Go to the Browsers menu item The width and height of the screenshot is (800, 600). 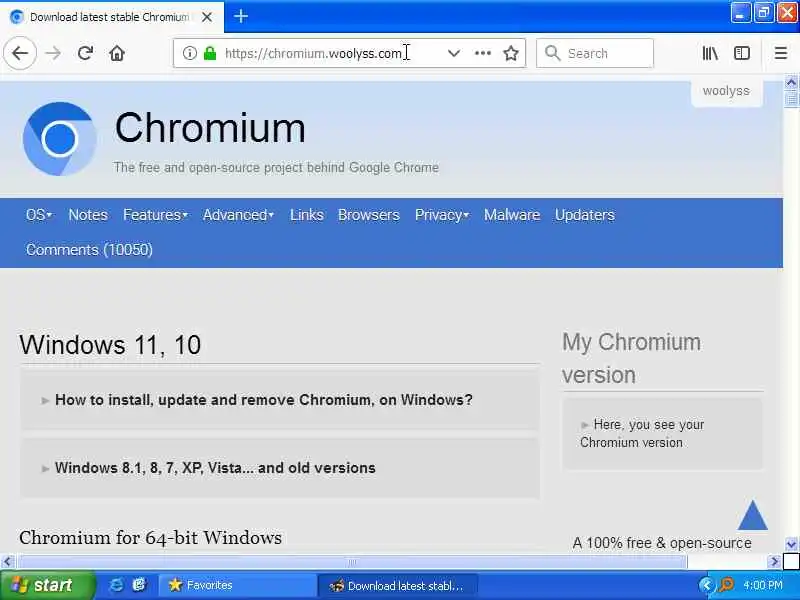coord(368,215)
